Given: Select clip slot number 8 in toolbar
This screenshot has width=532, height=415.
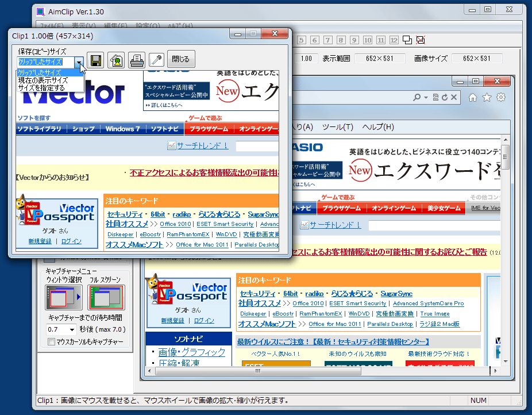Looking at the screenshot, I should tap(341, 40).
